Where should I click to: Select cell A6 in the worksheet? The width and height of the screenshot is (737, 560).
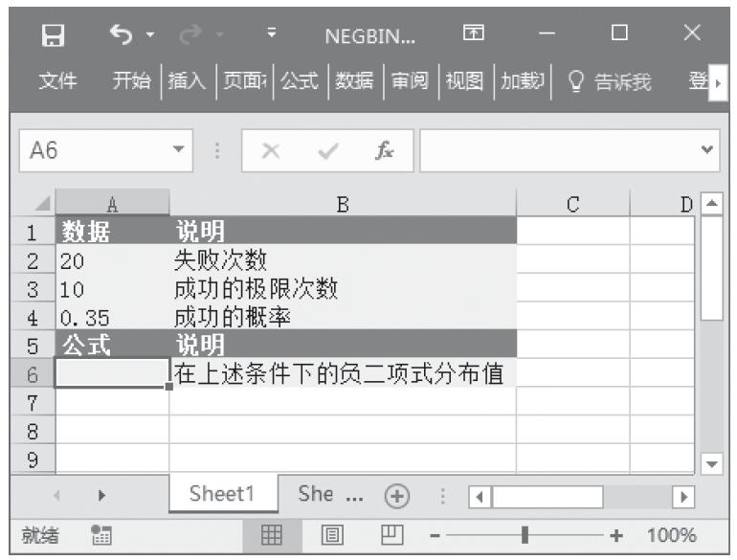pos(112,373)
